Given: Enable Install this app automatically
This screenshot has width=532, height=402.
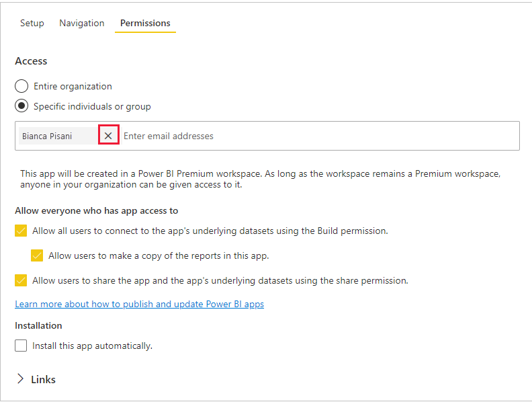Looking at the screenshot, I should click(x=21, y=346).
